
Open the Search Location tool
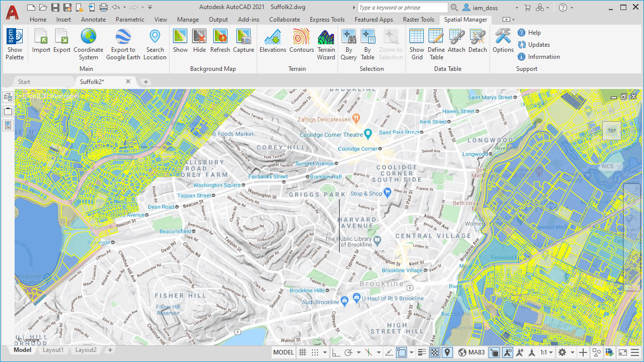(x=155, y=44)
